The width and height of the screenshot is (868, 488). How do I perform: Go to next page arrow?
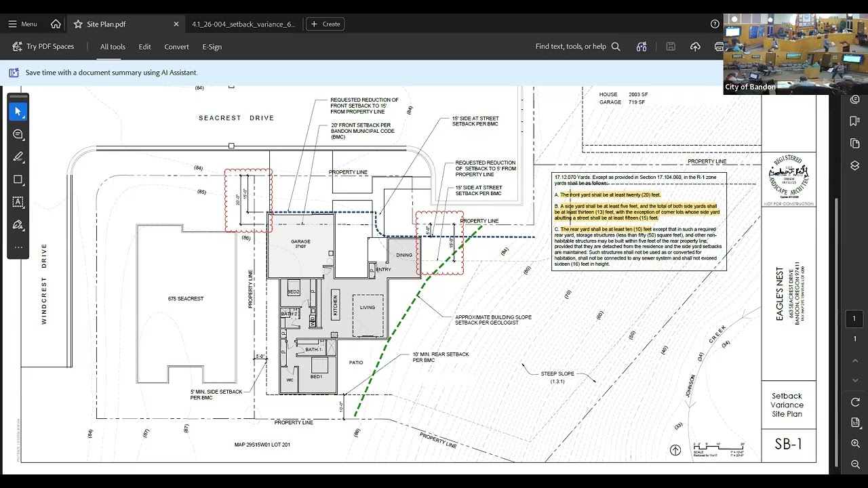855,380
